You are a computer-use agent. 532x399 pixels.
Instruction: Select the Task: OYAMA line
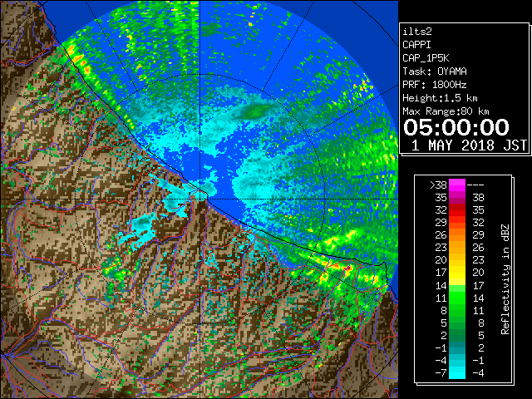coord(435,71)
